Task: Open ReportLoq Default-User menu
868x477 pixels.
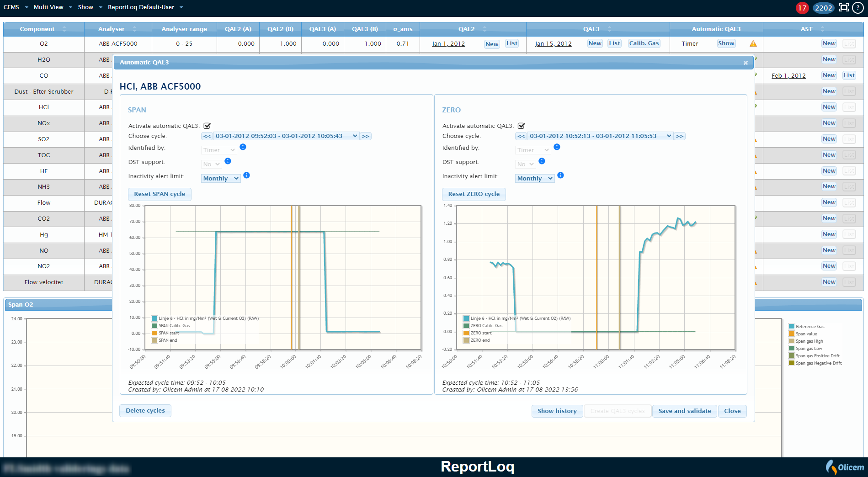Action: click(145, 7)
